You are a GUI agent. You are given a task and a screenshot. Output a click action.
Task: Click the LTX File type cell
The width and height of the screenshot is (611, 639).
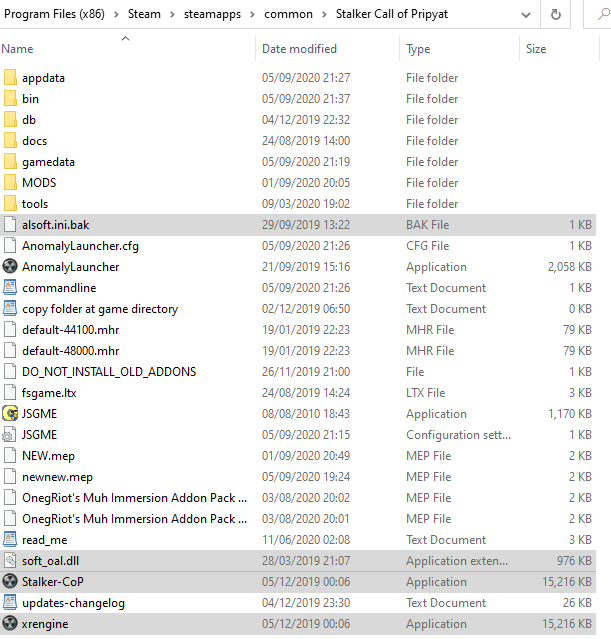point(426,392)
